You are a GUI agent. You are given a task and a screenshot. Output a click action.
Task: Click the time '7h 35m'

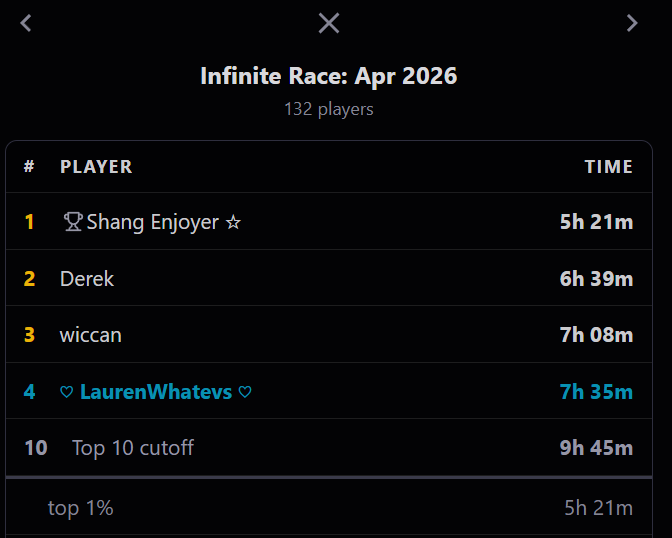tap(596, 392)
